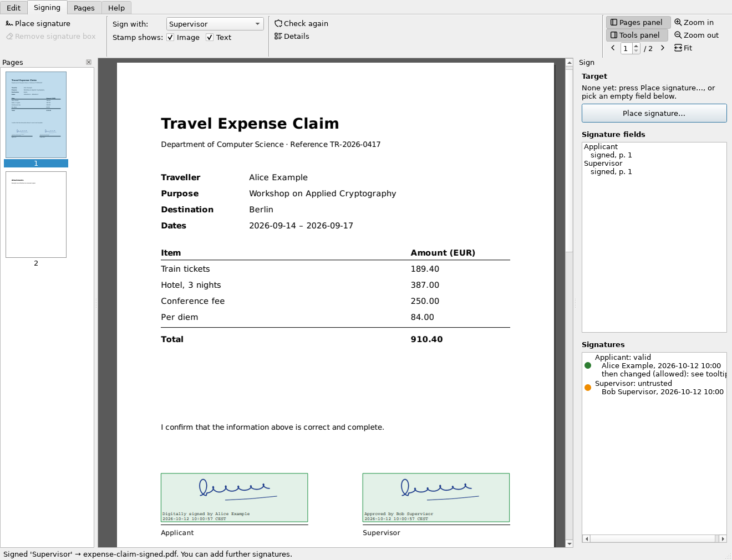Click the Applicant signature stamp in the document
Screen dimensions: 732x560
235,497
